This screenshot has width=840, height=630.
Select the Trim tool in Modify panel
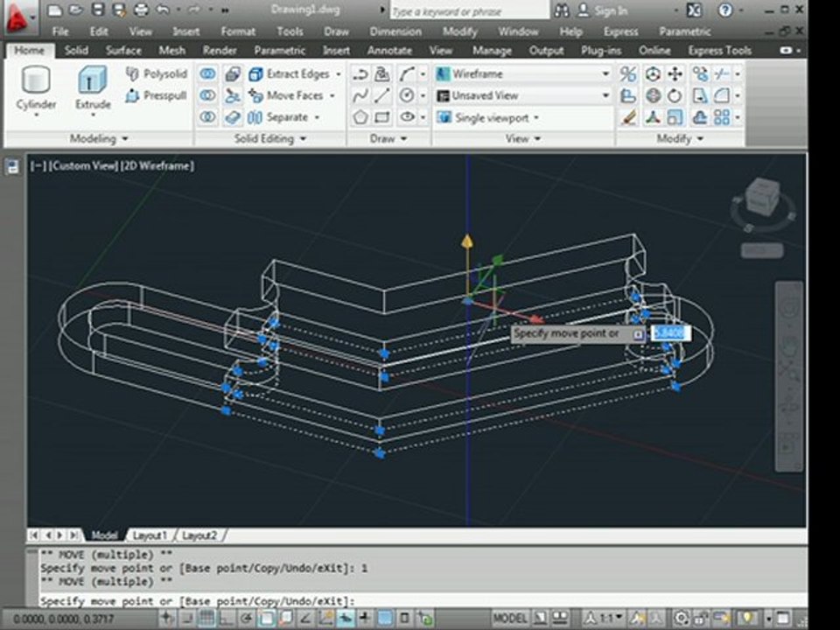point(722,73)
